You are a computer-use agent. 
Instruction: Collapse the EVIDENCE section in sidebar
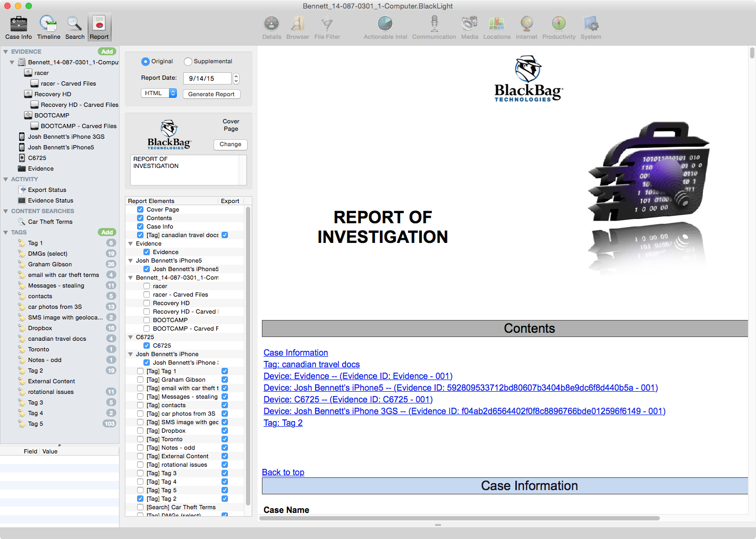click(5, 52)
